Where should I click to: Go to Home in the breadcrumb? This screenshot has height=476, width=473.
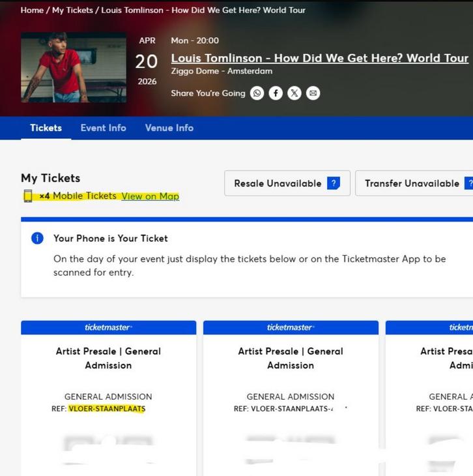(32, 10)
